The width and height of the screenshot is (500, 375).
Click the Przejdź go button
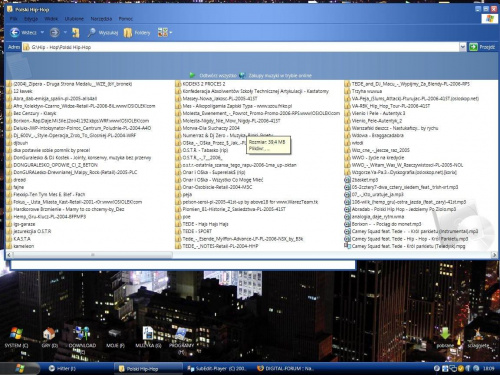[x=482, y=47]
